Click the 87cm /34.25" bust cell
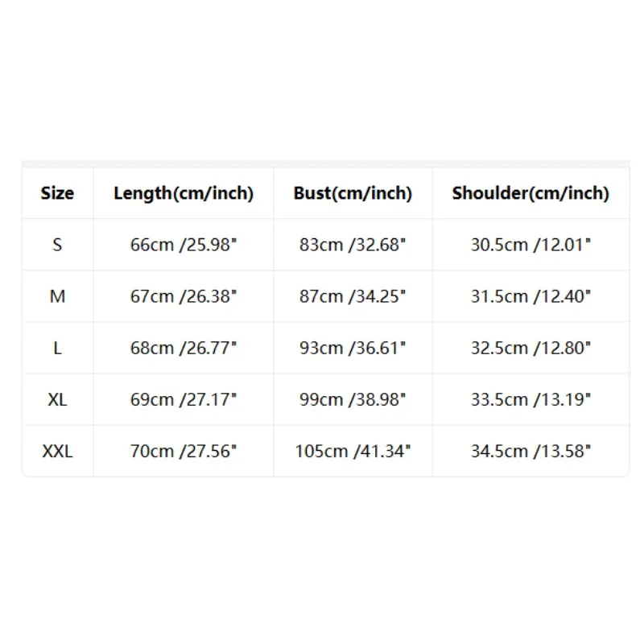 point(353,296)
